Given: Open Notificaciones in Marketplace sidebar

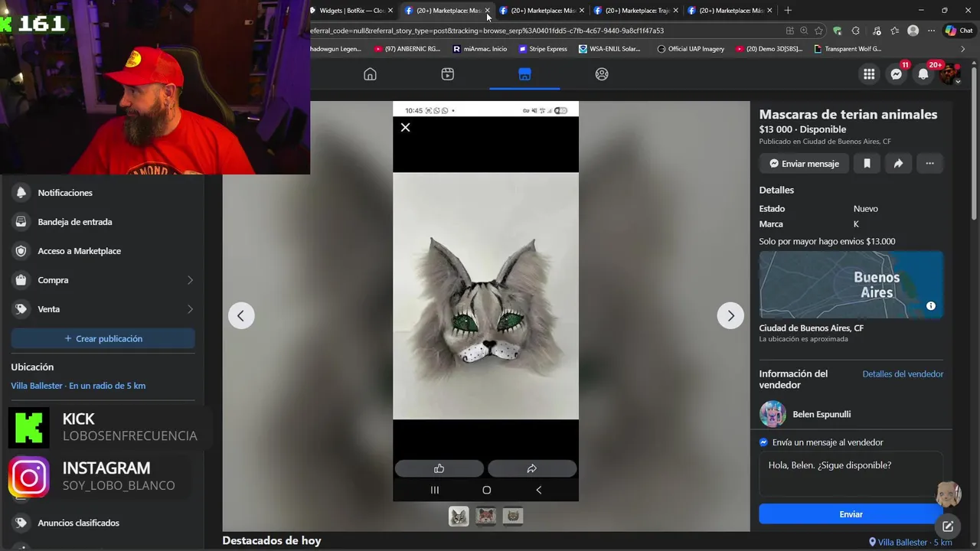Looking at the screenshot, I should point(103,193).
